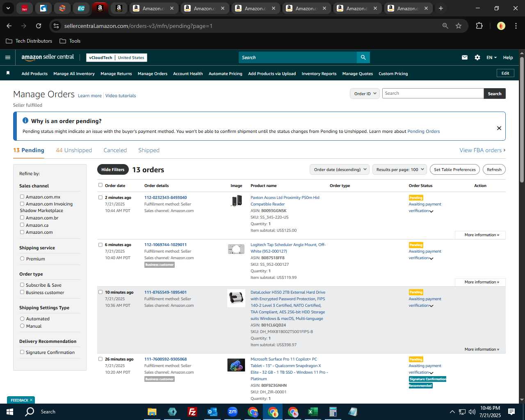Click the Refresh orders button

[494, 169]
